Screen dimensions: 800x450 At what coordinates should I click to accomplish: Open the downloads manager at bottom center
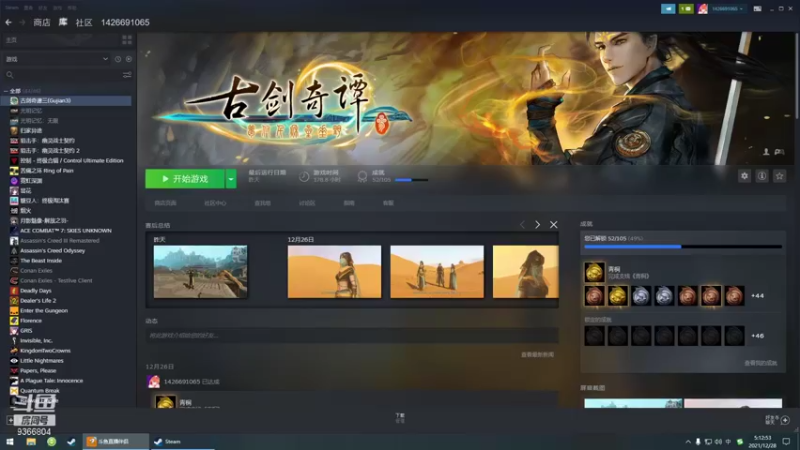tap(400, 418)
